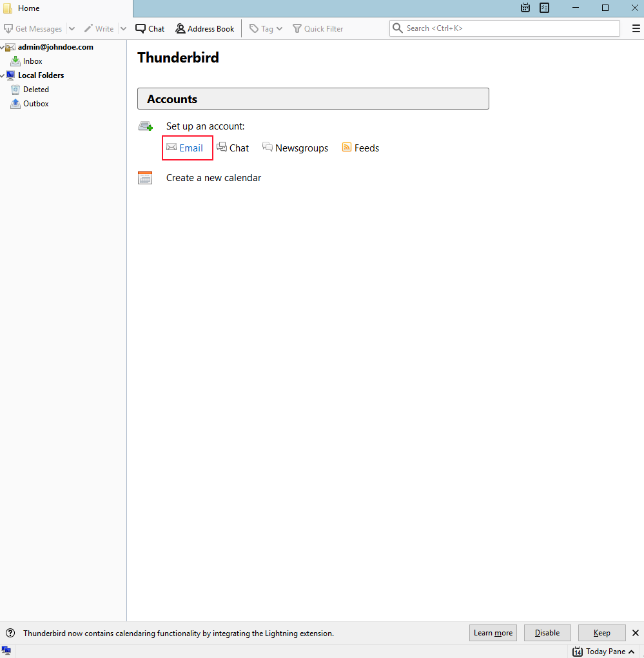Click the online status icon in status bar
The width and height of the screenshot is (644, 658).
pos(6,652)
